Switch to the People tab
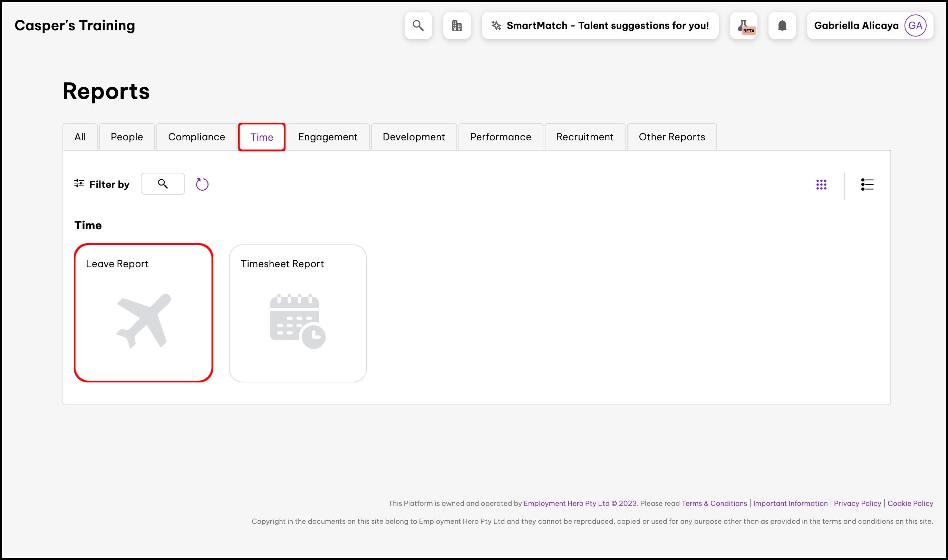948x560 pixels. click(126, 137)
